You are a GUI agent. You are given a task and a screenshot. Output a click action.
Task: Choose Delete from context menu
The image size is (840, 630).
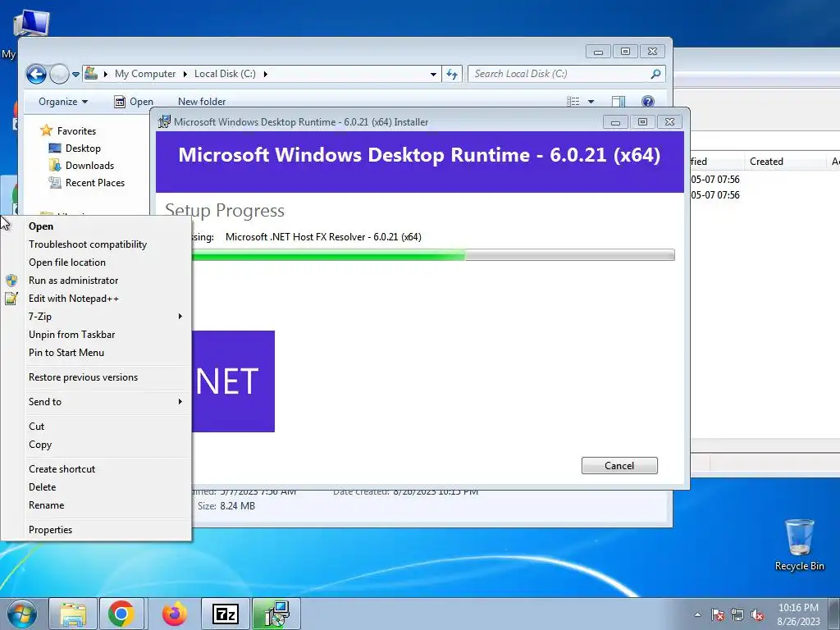43,487
